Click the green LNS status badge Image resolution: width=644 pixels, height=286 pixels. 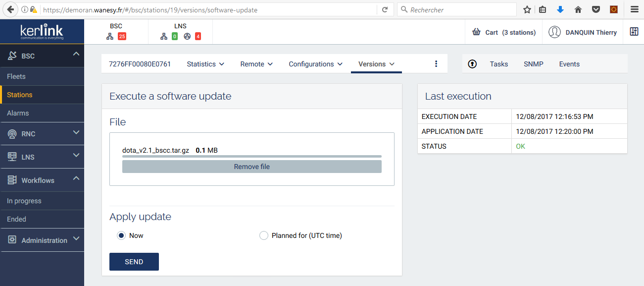(175, 36)
